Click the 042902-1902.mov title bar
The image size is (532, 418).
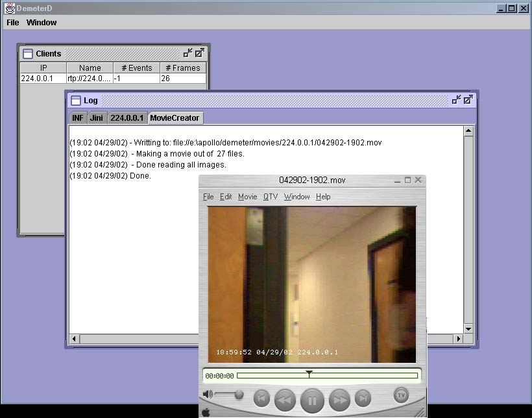312,180
